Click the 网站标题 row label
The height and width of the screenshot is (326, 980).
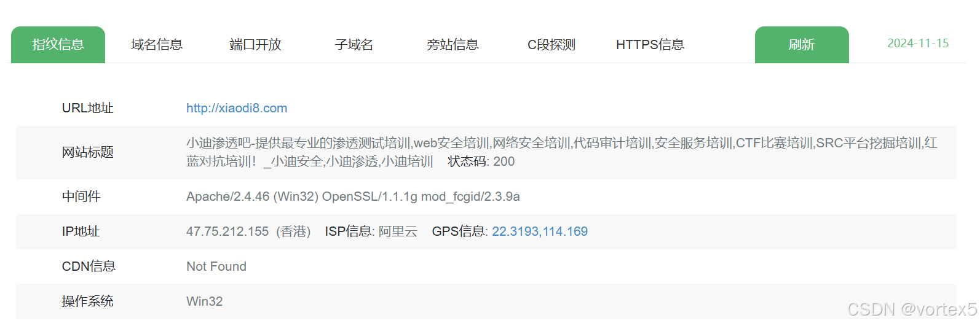click(x=87, y=152)
